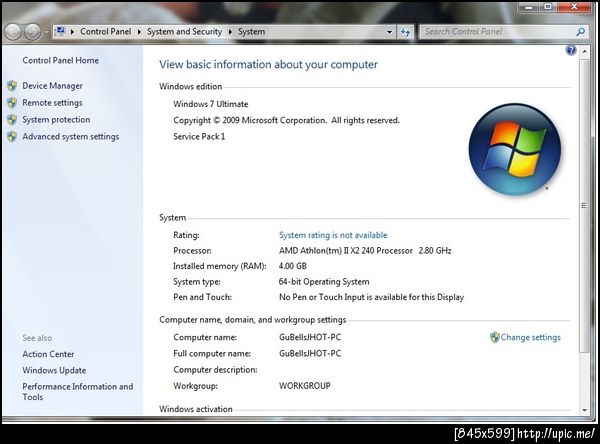The height and width of the screenshot is (444, 600).
Task: Click the 4.00 GB memory value
Action: coord(293,266)
